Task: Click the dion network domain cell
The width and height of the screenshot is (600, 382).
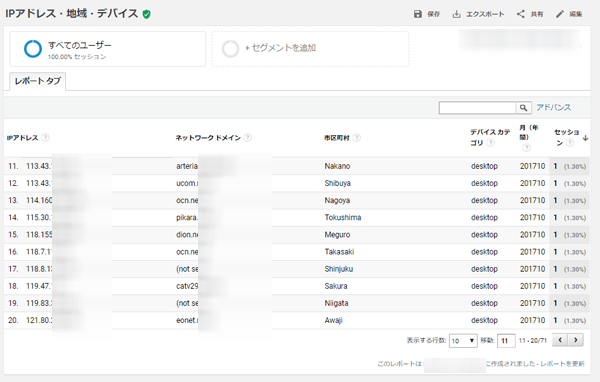Action: tap(187, 235)
